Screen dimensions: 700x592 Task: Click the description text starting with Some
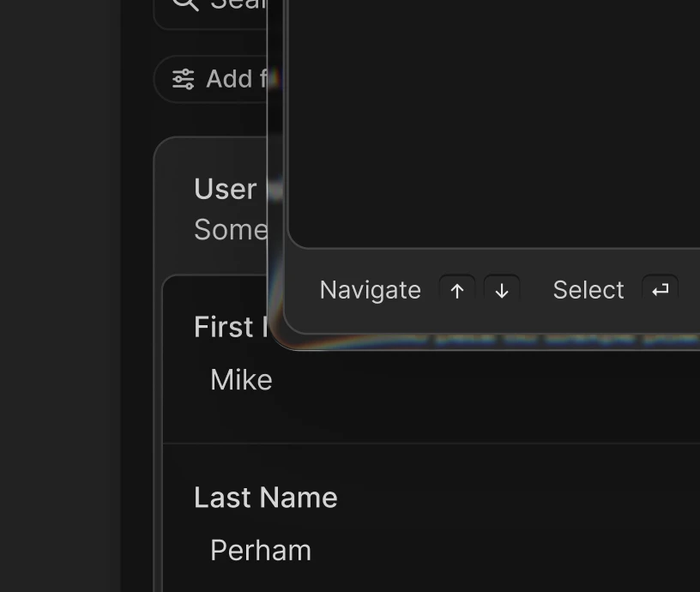(x=231, y=229)
